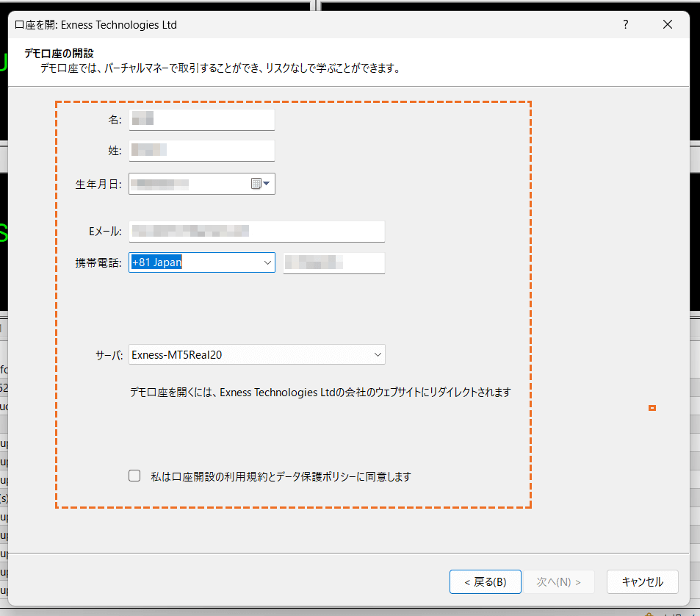Open the birth date calendar picker
Viewport: 700px width, 616px height.
tap(261, 184)
